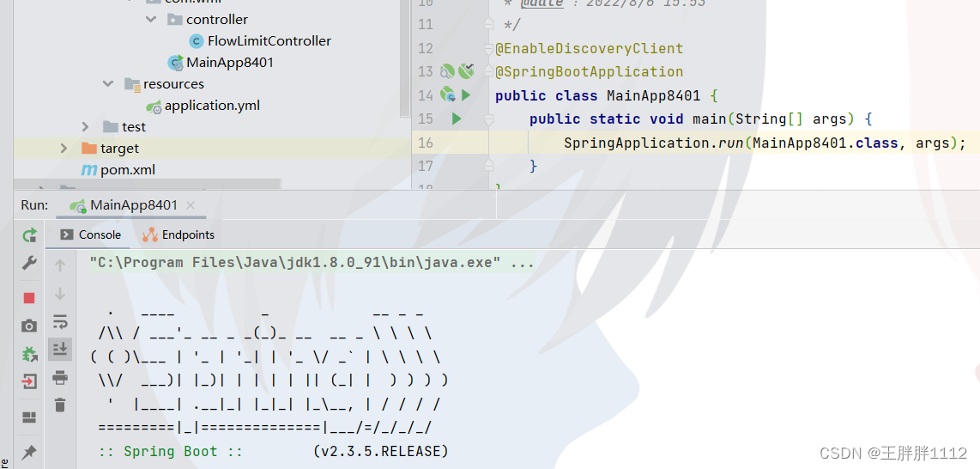The width and height of the screenshot is (980, 469).
Task: Click Spring autowired-candidates gutter icon on line 13
Action: pos(466,70)
